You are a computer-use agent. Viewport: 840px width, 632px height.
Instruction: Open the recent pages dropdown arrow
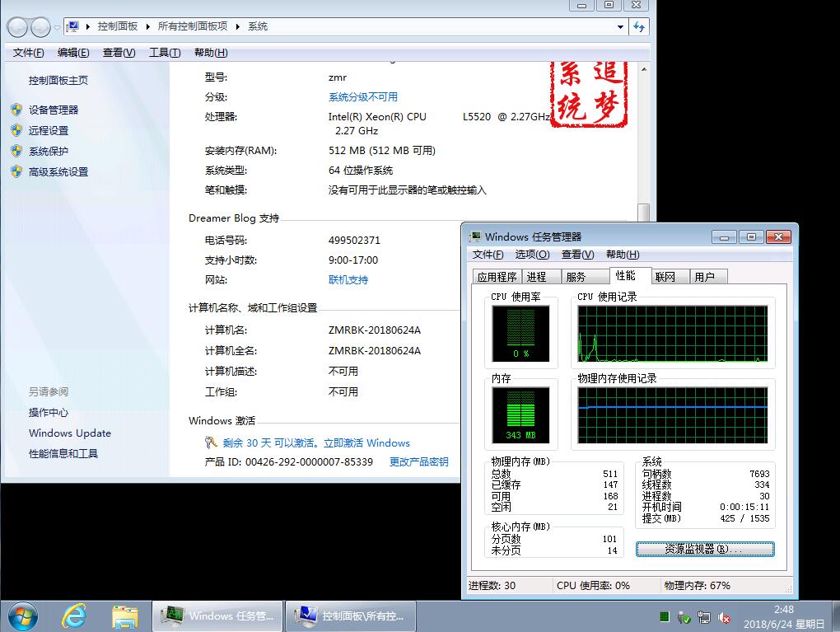tap(57, 27)
